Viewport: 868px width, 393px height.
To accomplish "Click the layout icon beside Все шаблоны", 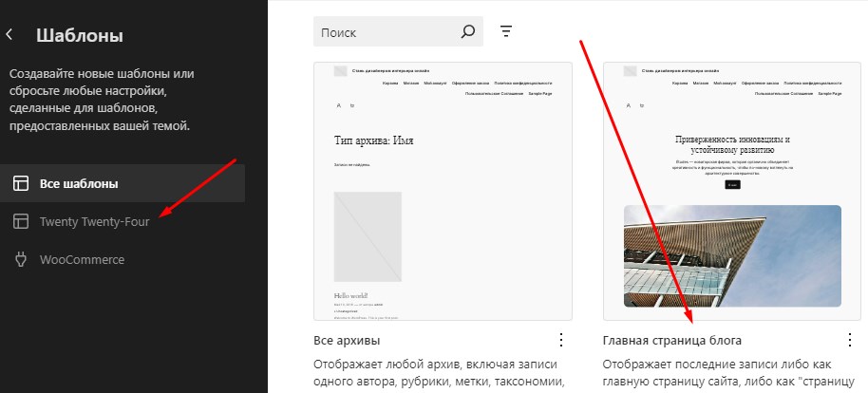I will pos(20,183).
